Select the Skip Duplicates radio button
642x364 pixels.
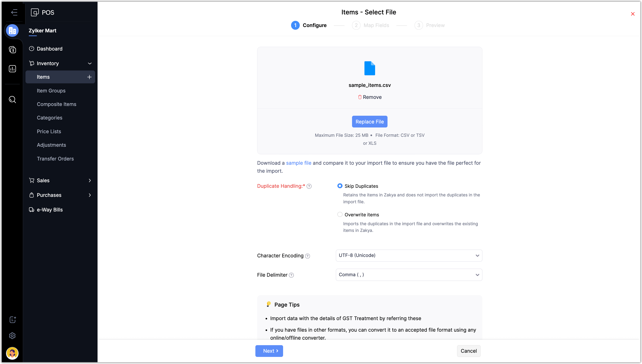[x=340, y=186]
